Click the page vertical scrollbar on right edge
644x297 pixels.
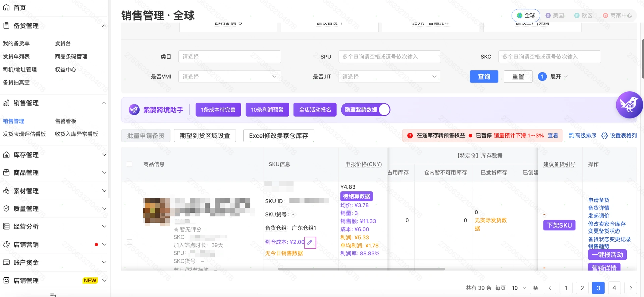(x=642, y=59)
